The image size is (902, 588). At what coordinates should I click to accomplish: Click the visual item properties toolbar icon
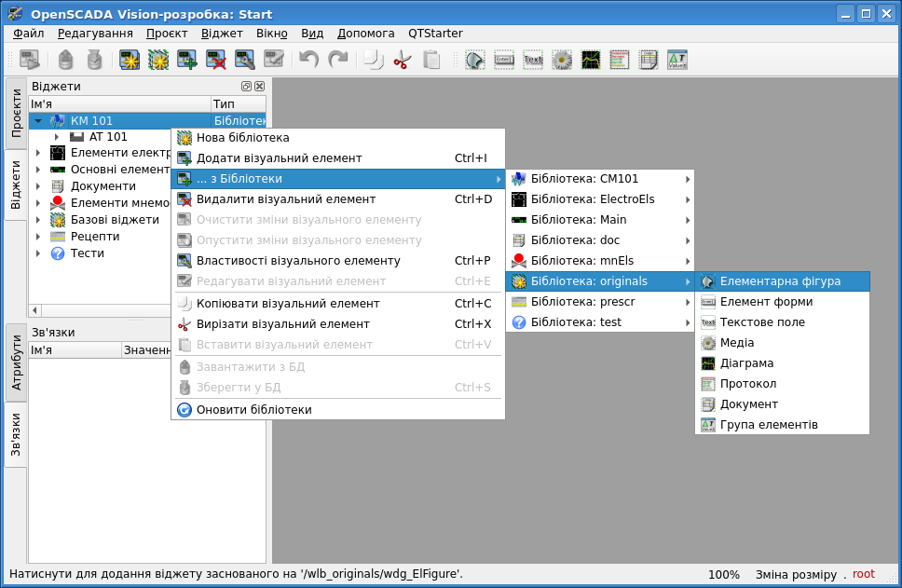point(245,61)
